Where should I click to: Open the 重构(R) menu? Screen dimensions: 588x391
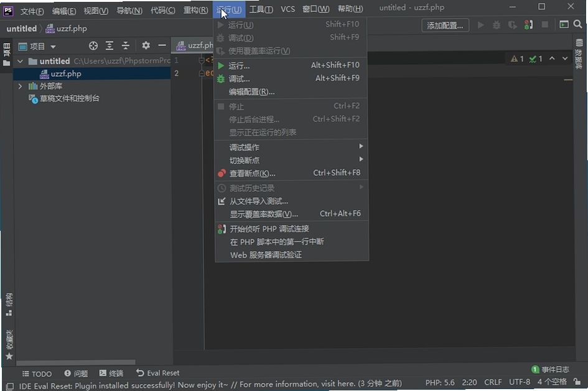point(195,10)
